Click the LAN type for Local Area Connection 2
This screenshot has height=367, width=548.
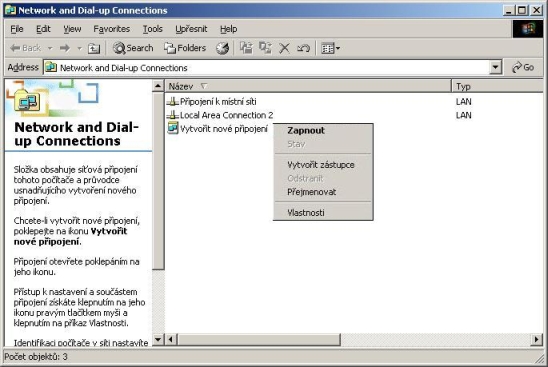[x=463, y=115]
